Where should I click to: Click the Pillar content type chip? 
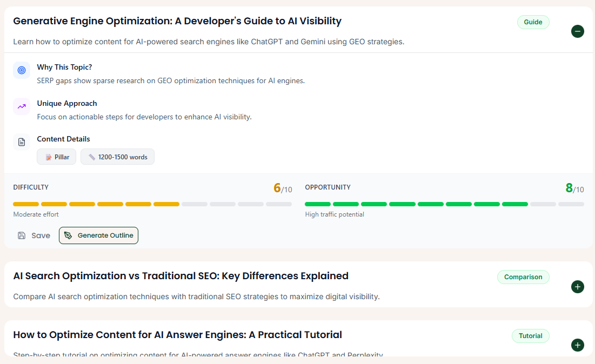pyautogui.click(x=56, y=157)
